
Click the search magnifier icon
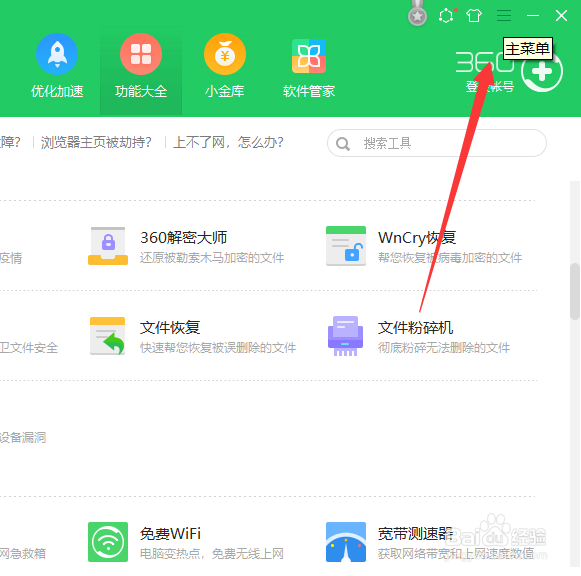[343, 144]
